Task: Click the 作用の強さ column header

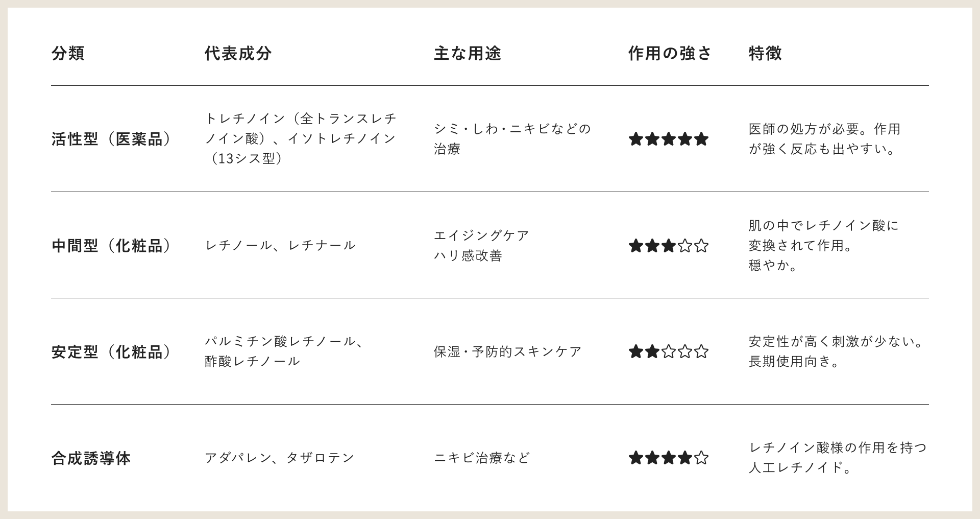Action: coord(670,53)
